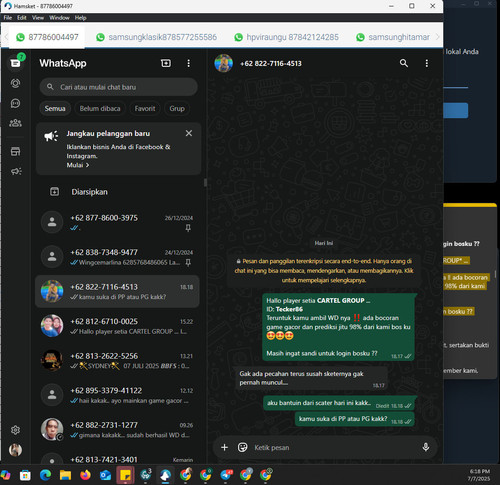Image resolution: width=500 pixels, height=485 pixels.
Task: Open chat with +62 812-6710-0025
Action: click(118, 326)
